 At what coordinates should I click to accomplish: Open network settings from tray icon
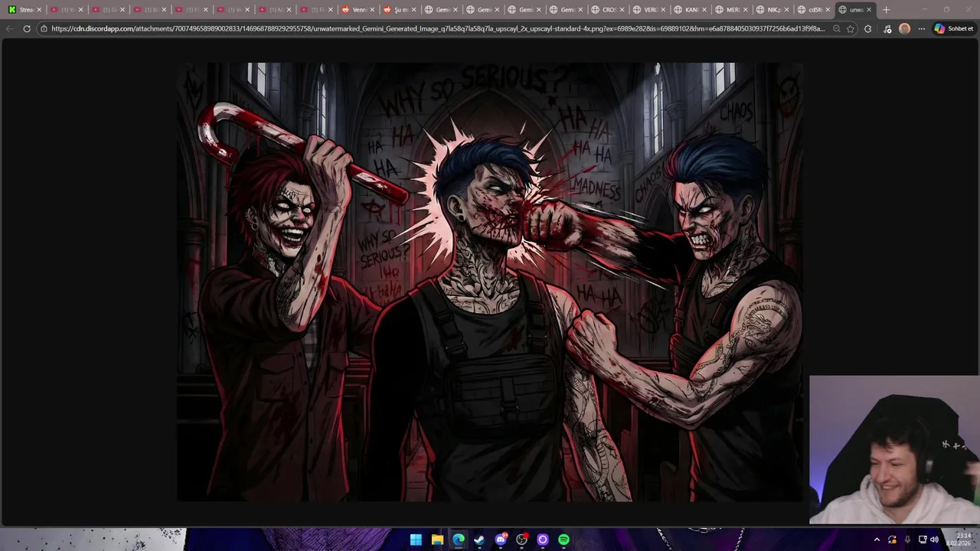[923, 540]
